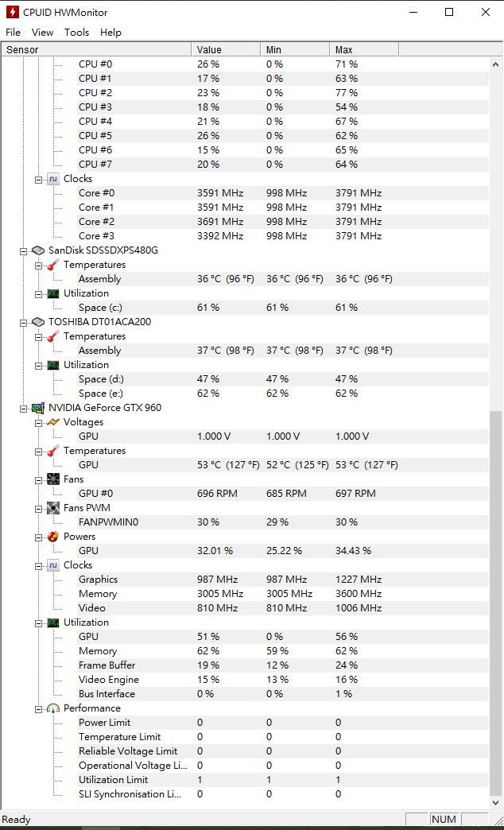The height and width of the screenshot is (830, 504).
Task: Click the Powers flame icon
Action: coord(53,536)
